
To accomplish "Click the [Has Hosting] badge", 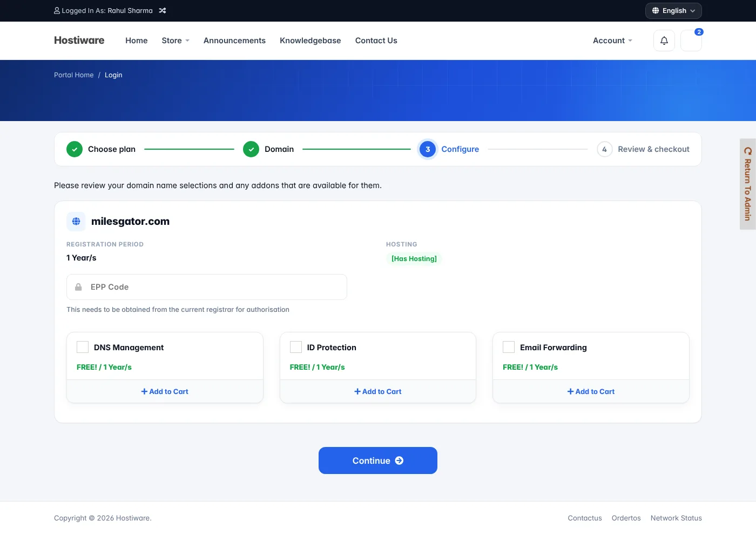I will (414, 259).
